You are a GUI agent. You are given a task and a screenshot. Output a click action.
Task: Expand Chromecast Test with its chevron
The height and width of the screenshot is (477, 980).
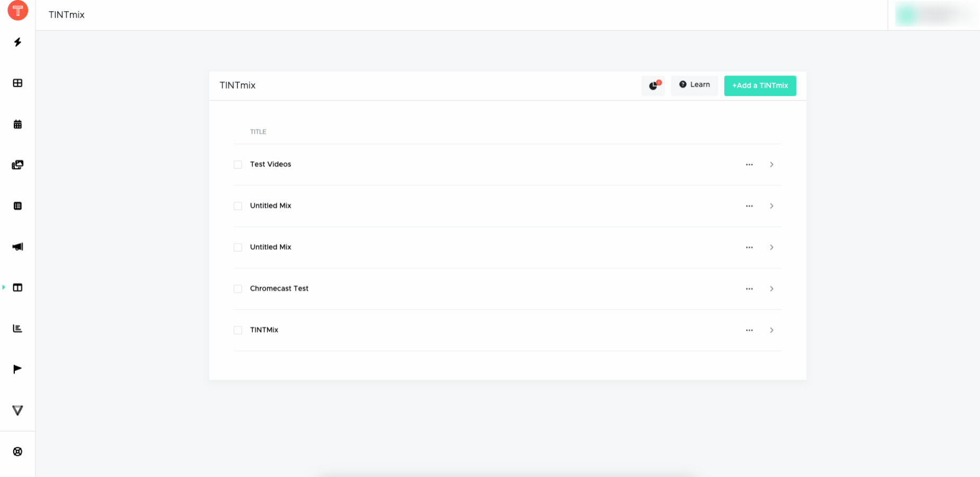[x=771, y=288]
